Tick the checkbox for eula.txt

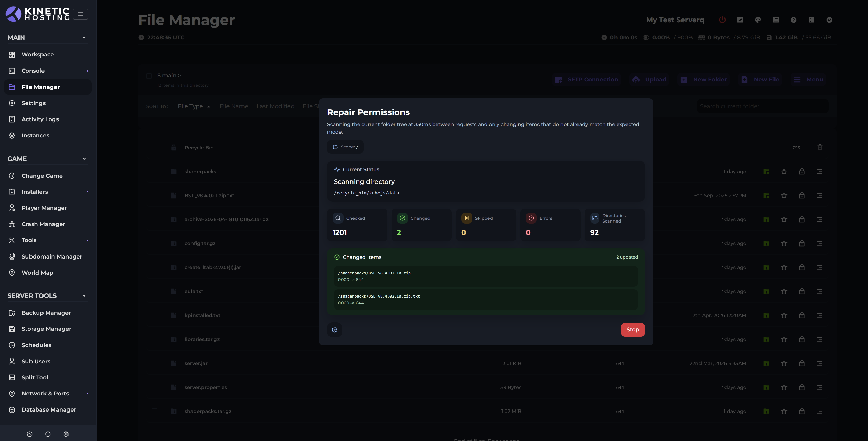(x=154, y=291)
